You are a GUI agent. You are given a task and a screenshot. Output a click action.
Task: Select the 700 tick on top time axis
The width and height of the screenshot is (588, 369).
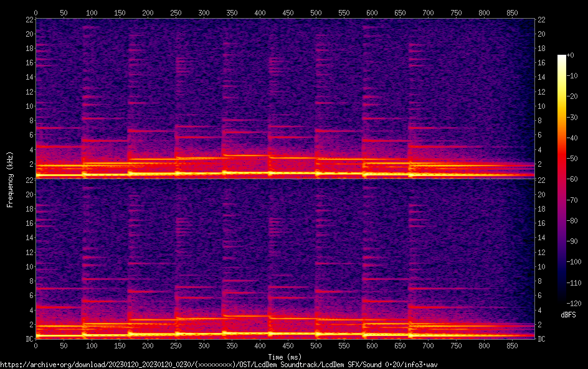click(428, 12)
